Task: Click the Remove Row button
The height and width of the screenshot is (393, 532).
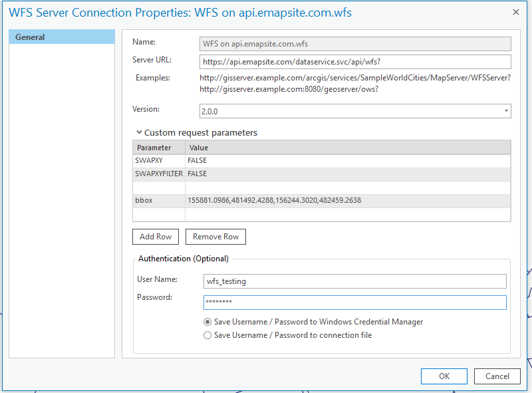Action: point(215,237)
